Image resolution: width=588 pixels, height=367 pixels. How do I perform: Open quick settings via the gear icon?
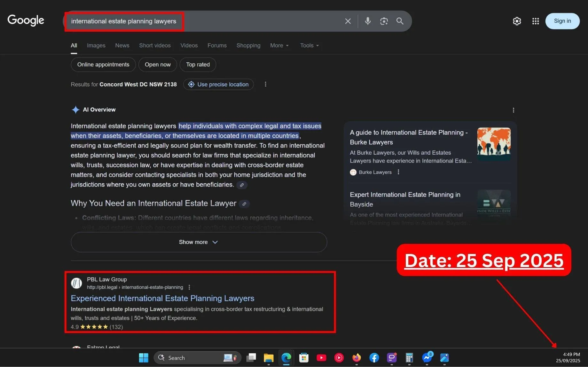(517, 21)
